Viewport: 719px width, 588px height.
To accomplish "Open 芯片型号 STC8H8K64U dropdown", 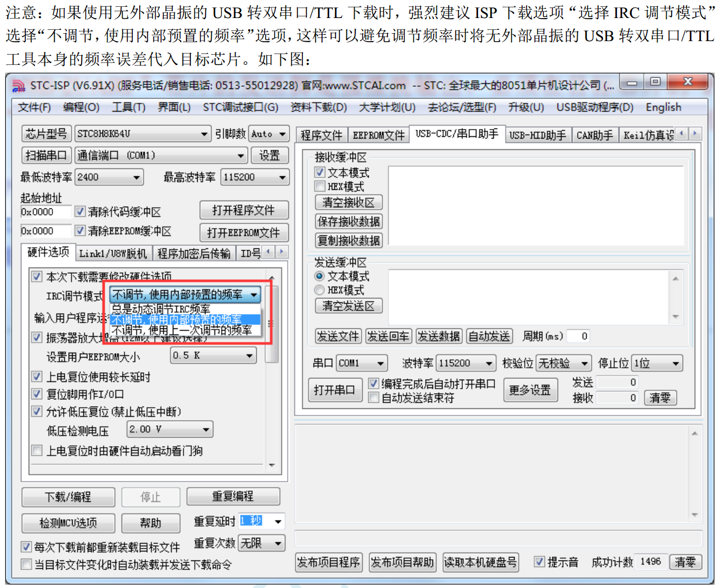I will point(142,134).
